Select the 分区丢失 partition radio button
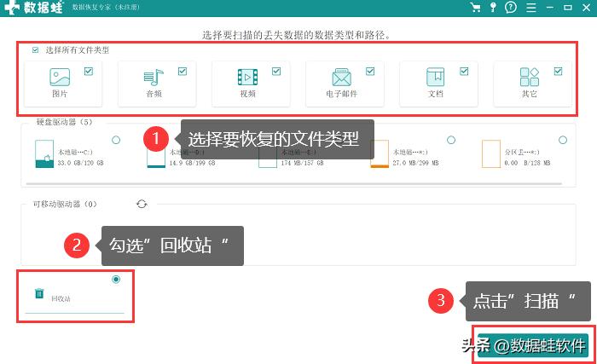The width and height of the screenshot is (597, 364). (x=563, y=140)
